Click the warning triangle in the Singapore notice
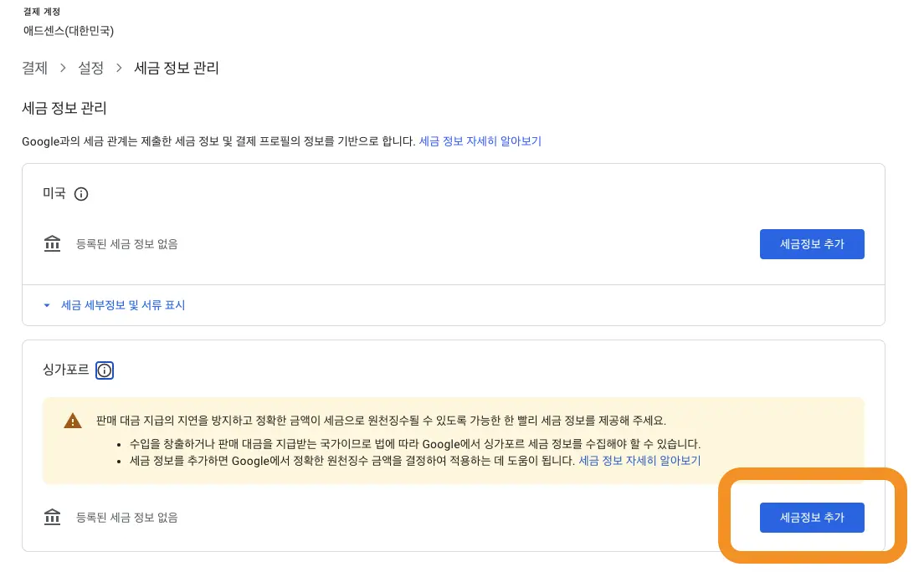924x572 pixels. (x=72, y=421)
